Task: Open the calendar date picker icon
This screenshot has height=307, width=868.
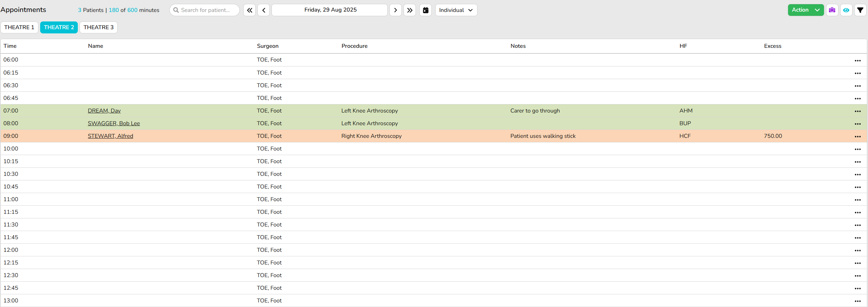Action: [x=425, y=10]
